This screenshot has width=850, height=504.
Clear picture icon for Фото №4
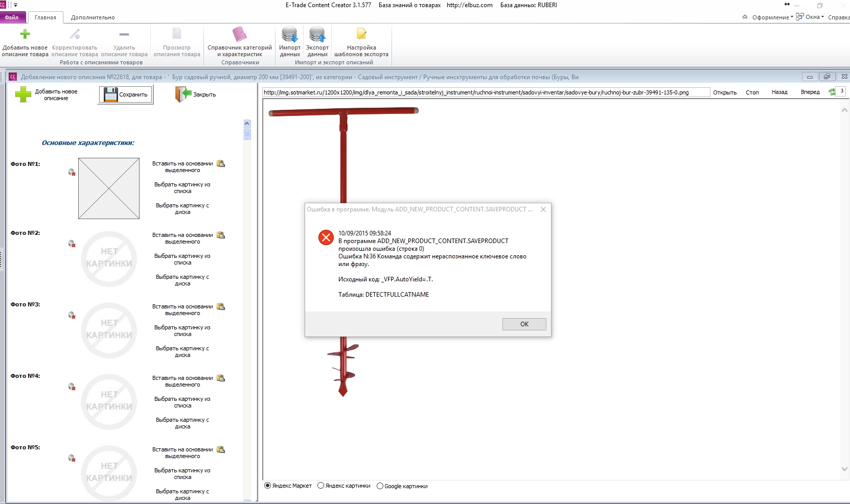click(72, 387)
